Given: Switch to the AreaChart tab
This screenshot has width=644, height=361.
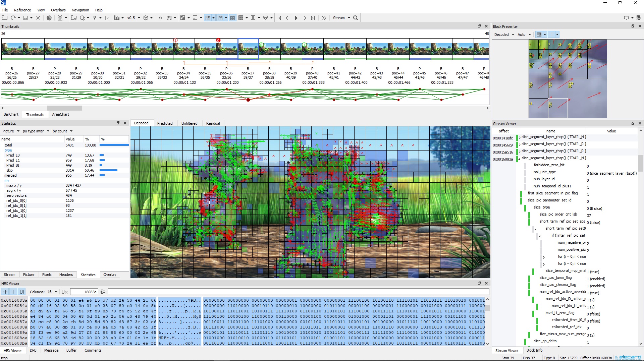Looking at the screenshot, I should coord(60,115).
